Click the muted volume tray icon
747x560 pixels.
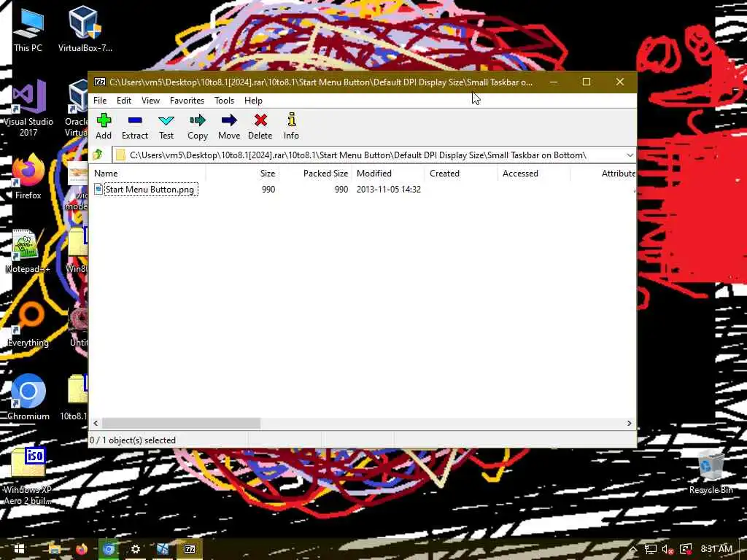tap(667, 550)
